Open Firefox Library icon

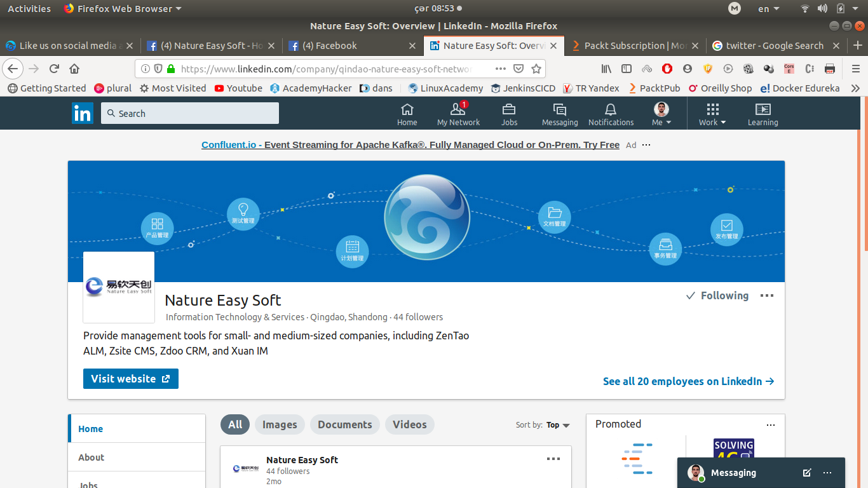click(606, 69)
